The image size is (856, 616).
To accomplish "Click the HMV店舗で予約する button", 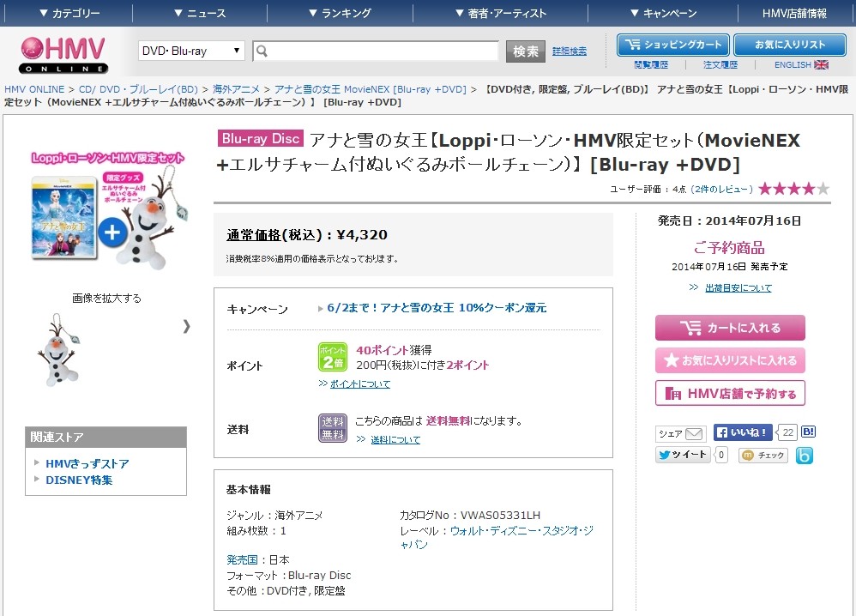I will [730, 393].
